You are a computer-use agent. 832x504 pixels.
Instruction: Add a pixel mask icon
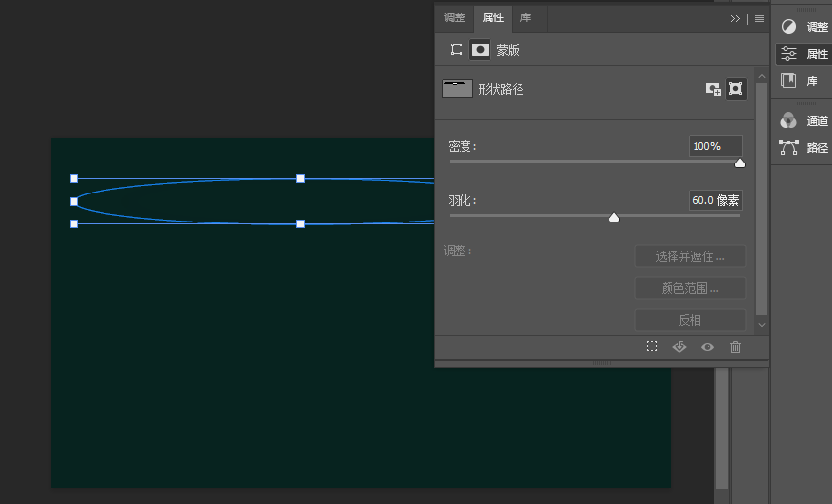[713, 89]
